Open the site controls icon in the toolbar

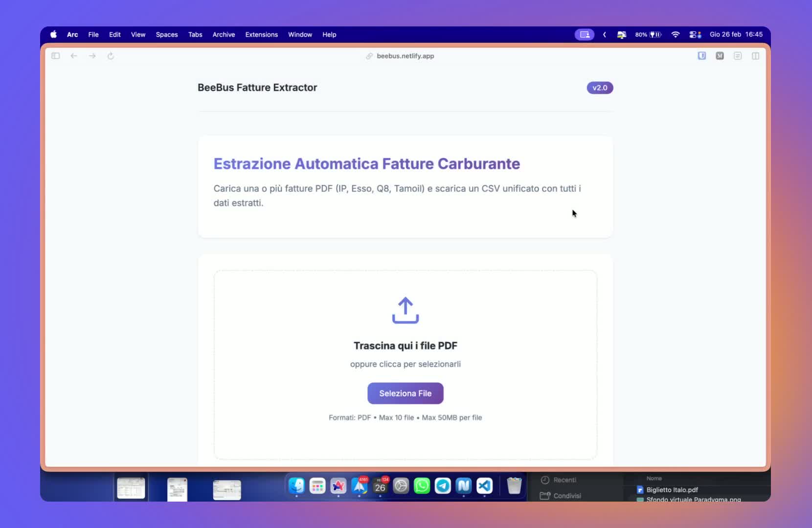click(738, 56)
